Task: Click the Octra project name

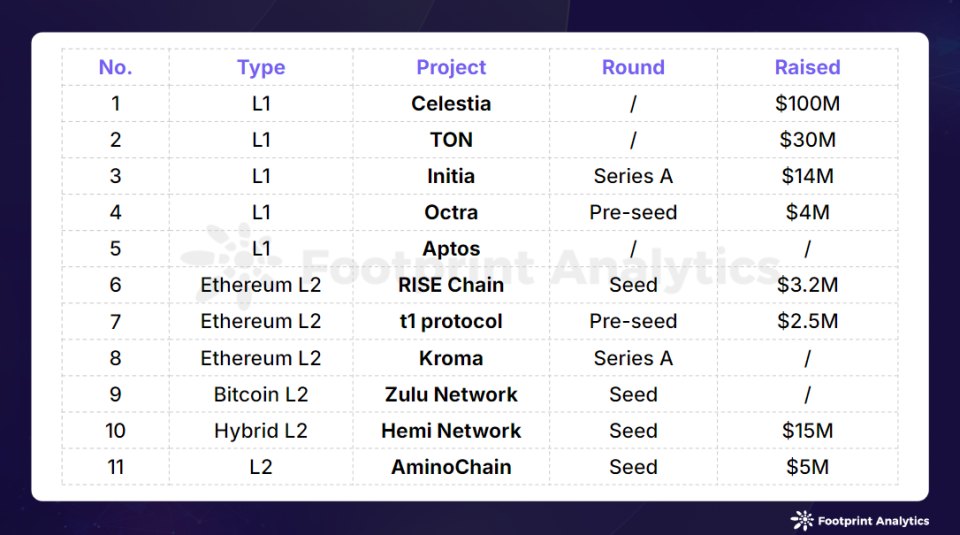Action: 451,213
